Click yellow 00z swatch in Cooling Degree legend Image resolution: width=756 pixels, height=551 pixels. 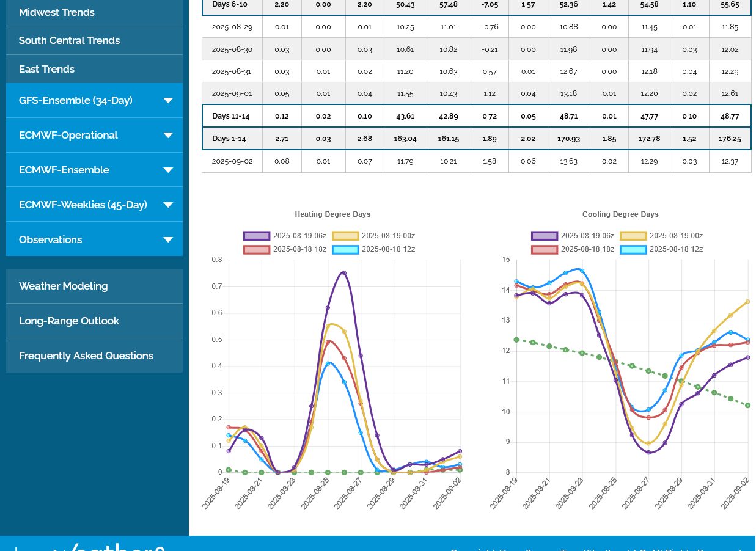633,236
